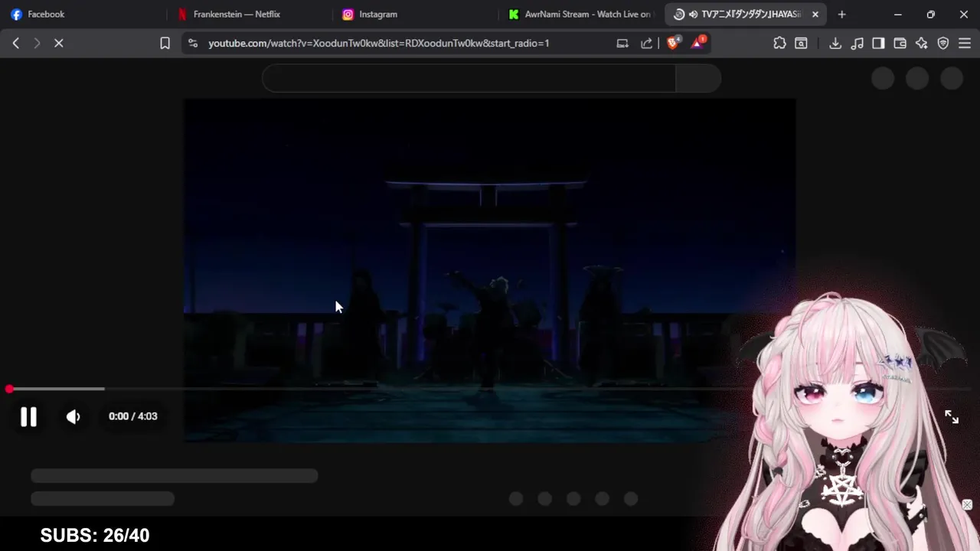The height and width of the screenshot is (551, 980).
Task: Open the Brave VPN shield icon
Action: pos(943,44)
